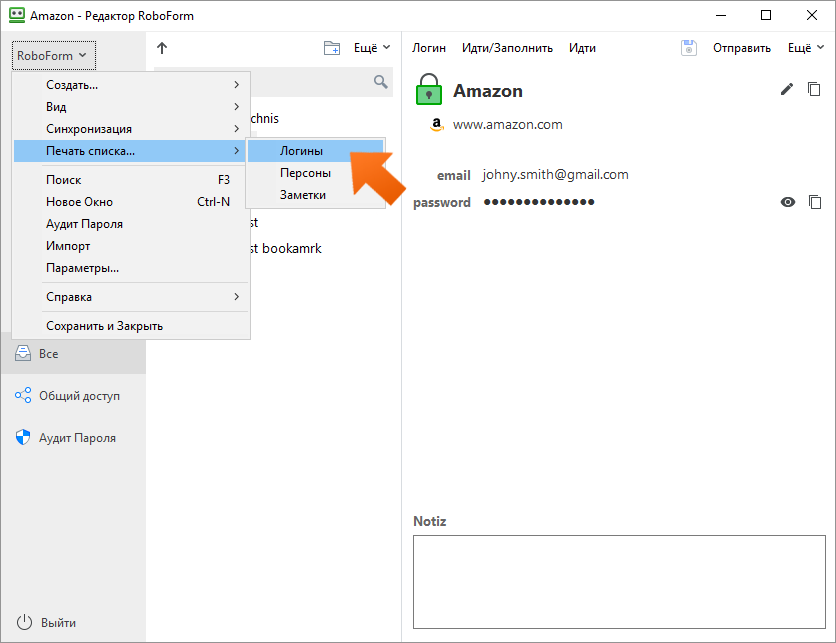Open Параметры... from the menu
Viewport: 836px width, 643px height.
pyautogui.click(x=131, y=268)
